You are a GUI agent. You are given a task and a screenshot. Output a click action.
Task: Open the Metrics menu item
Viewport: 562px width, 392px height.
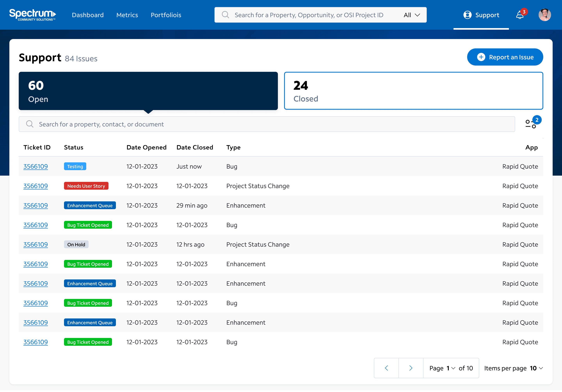point(127,15)
